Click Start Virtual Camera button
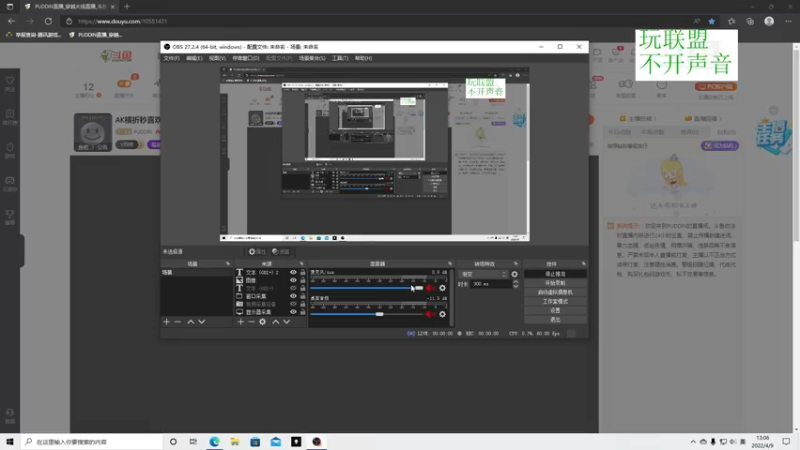 point(555,292)
